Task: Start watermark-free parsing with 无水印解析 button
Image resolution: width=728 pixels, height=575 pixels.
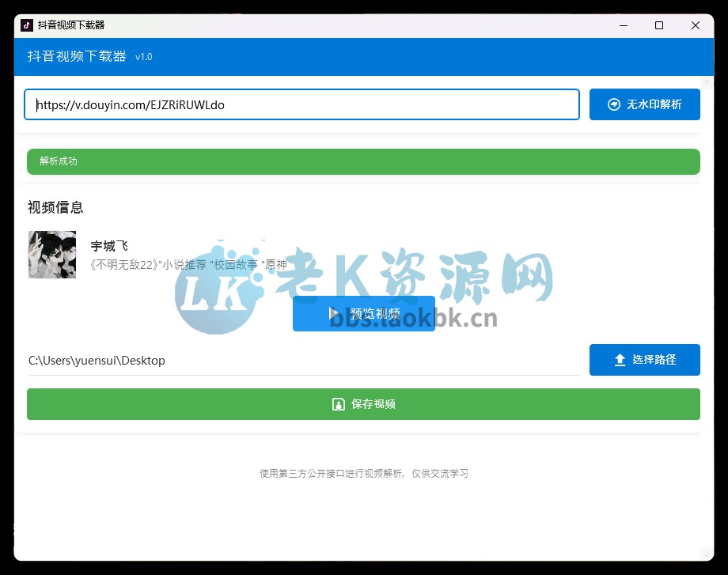Action: pos(644,104)
